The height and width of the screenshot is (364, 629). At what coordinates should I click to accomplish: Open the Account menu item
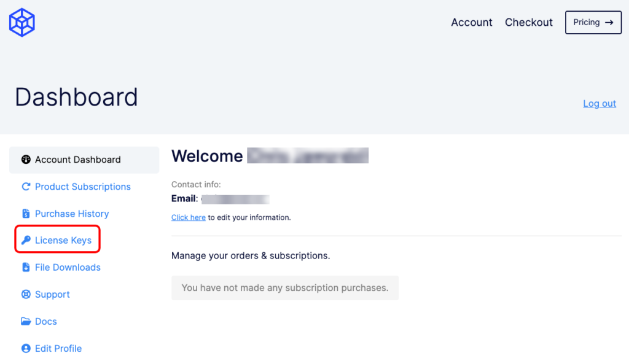click(x=471, y=23)
